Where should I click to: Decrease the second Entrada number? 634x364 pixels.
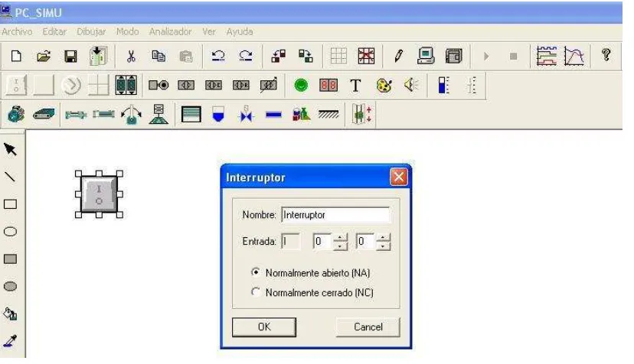[x=383, y=245]
